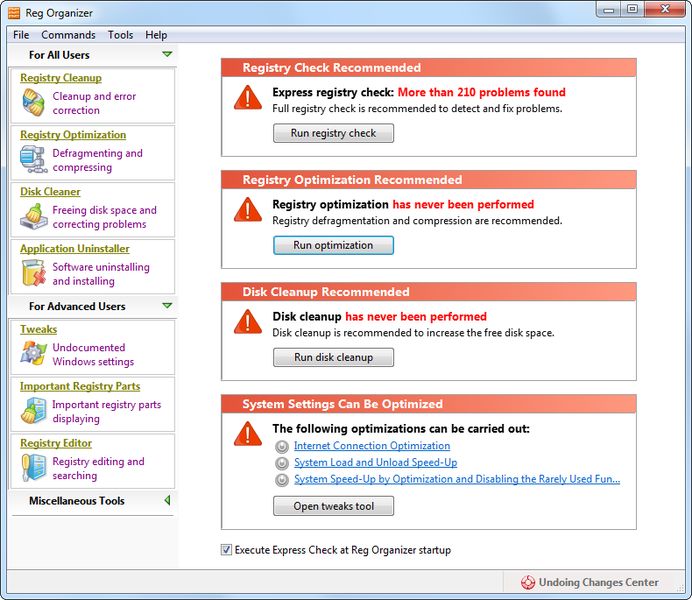The image size is (692, 600).
Task: Click Open tweaks tool button
Action: tap(333, 506)
